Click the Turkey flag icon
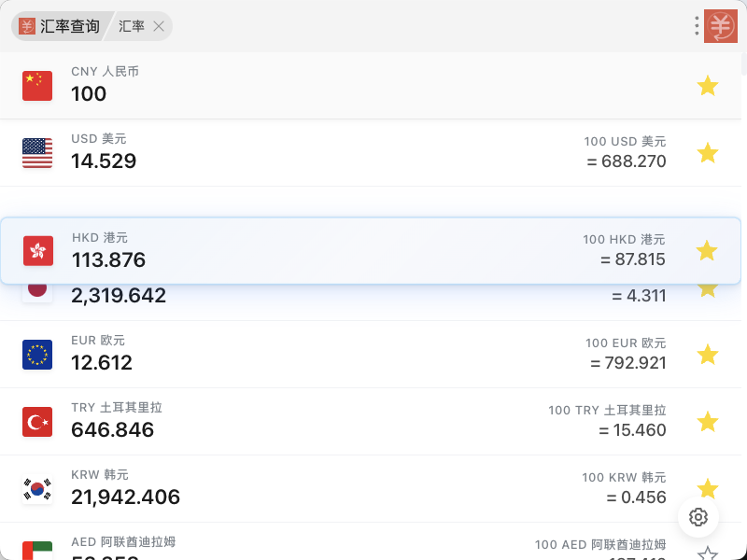The height and width of the screenshot is (560, 747). [x=37, y=422]
